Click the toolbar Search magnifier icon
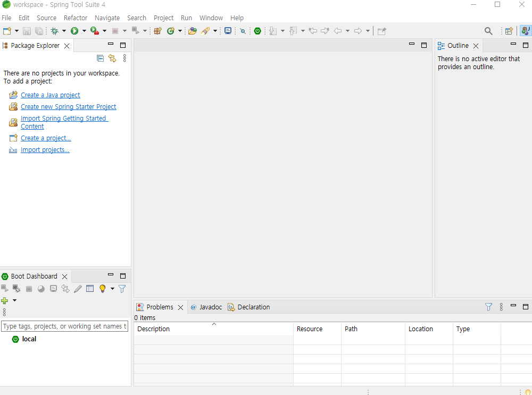The height and width of the screenshot is (395, 532). 488,31
